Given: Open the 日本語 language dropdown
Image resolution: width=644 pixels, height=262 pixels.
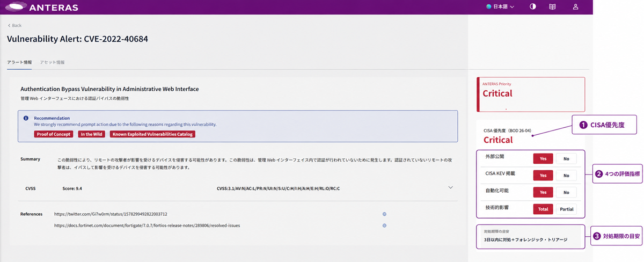Looking at the screenshot, I should tap(500, 7).
